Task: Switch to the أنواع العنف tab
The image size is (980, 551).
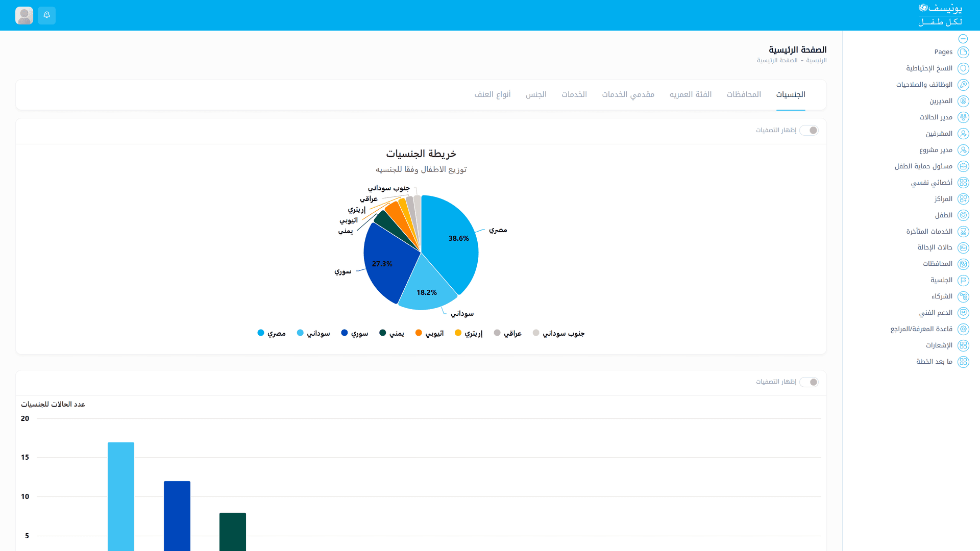Action: [493, 95]
